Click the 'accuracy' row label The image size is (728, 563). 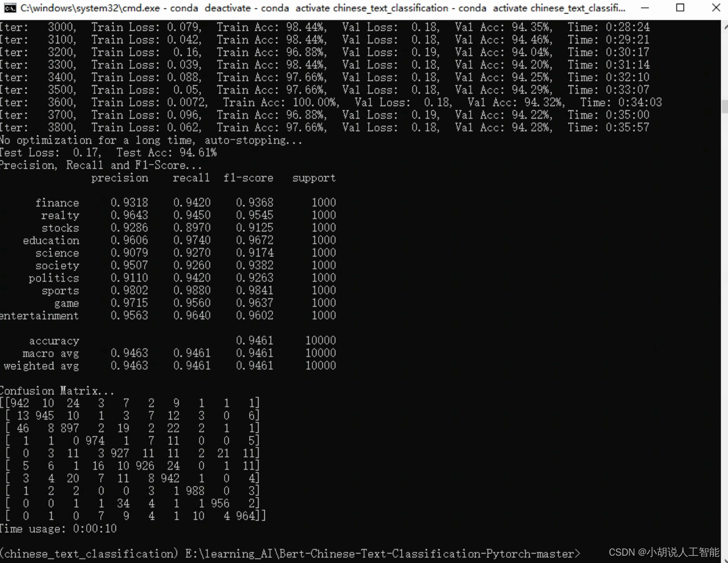[54, 341]
